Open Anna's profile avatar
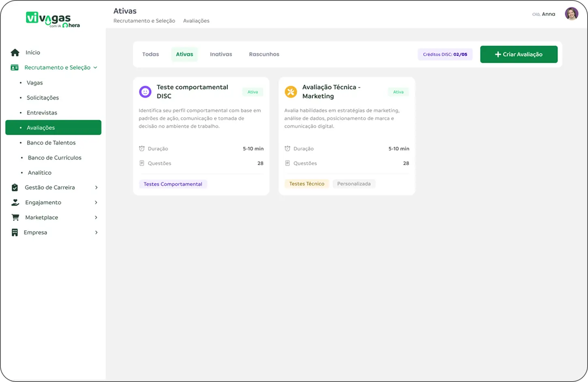This screenshot has width=588, height=382. [x=571, y=14]
